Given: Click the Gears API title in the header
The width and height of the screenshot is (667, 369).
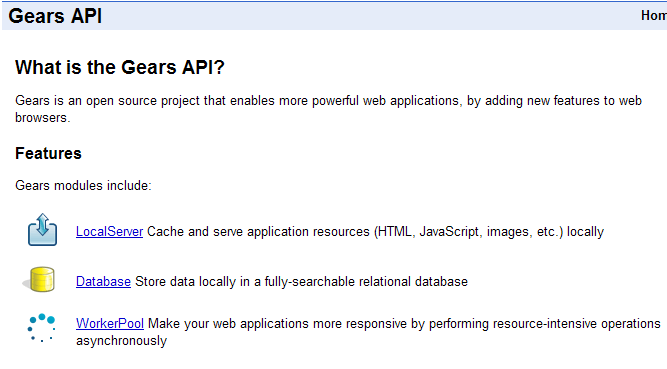Looking at the screenshot, I should 55,16.
